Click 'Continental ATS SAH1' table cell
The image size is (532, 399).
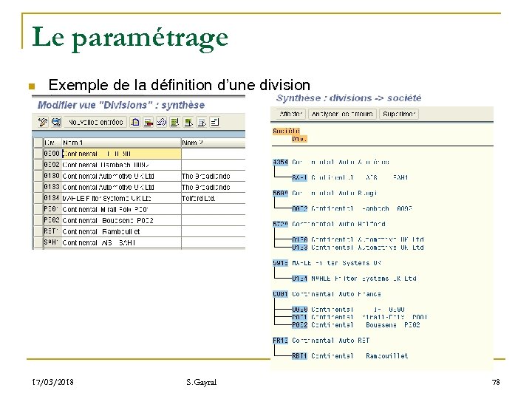(x=121, y=242)
